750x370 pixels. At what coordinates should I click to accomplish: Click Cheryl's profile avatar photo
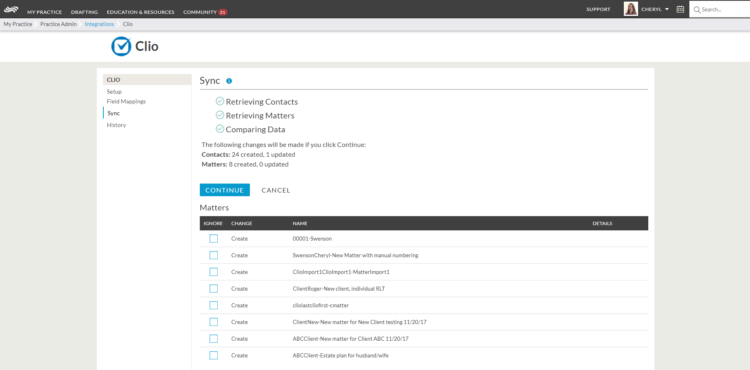tap(631, 9)
